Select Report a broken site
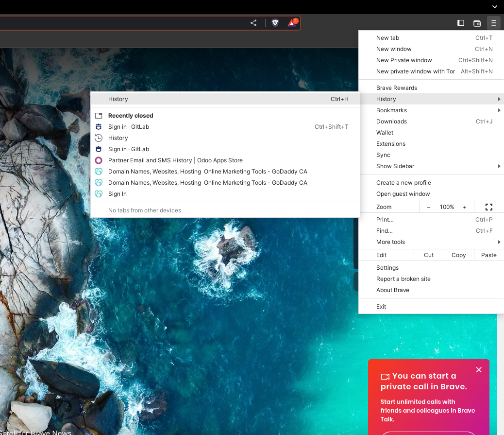The image size is (504, 435). coord(431,279)
